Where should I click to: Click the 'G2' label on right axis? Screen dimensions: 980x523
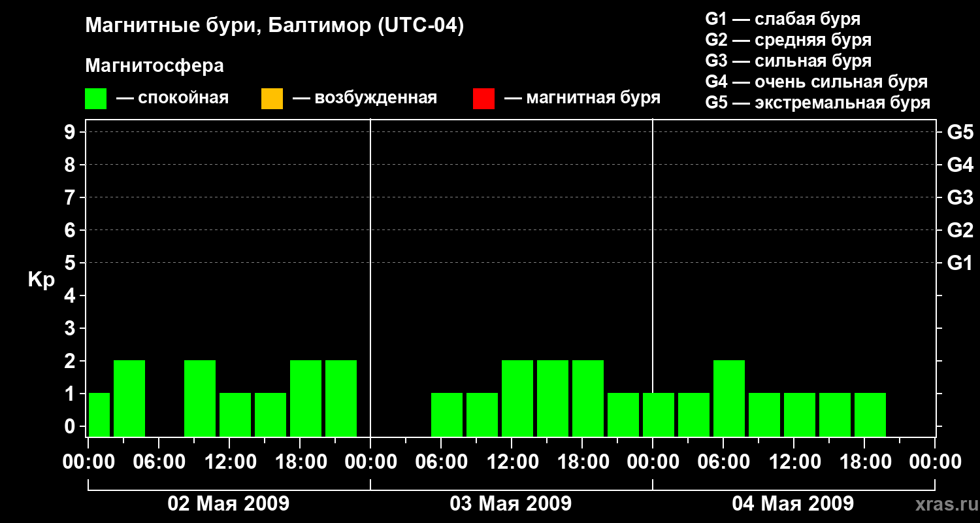(x=960, y=230)
